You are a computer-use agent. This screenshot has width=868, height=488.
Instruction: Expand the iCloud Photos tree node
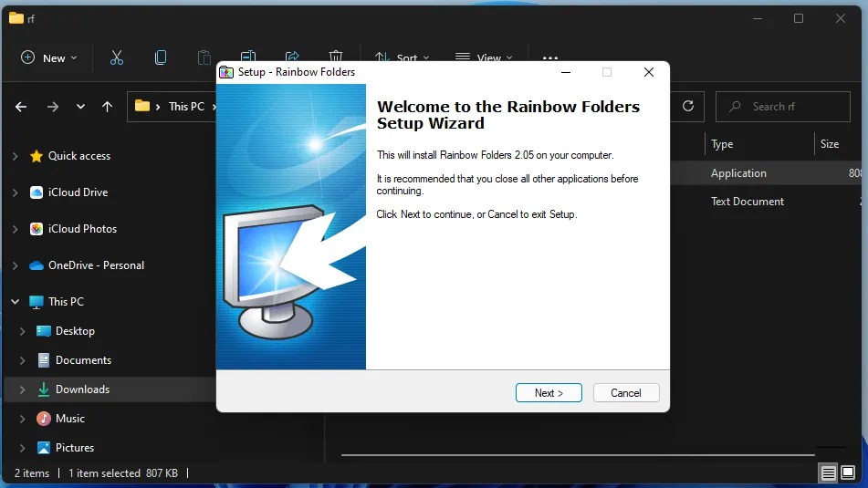[x=16, y=229]
